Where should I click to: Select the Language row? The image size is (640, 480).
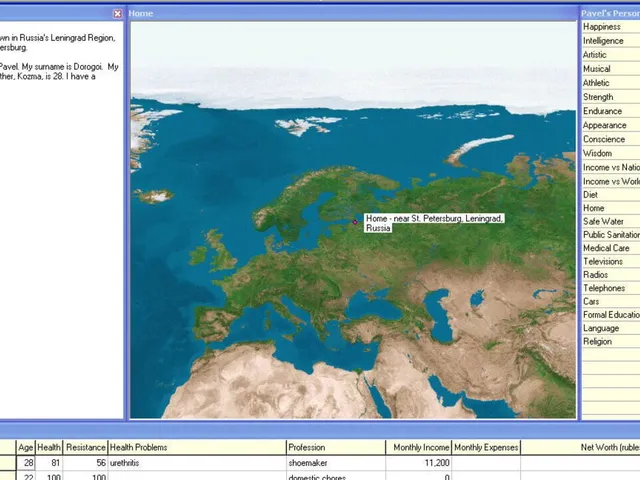(x=611, y=328)
